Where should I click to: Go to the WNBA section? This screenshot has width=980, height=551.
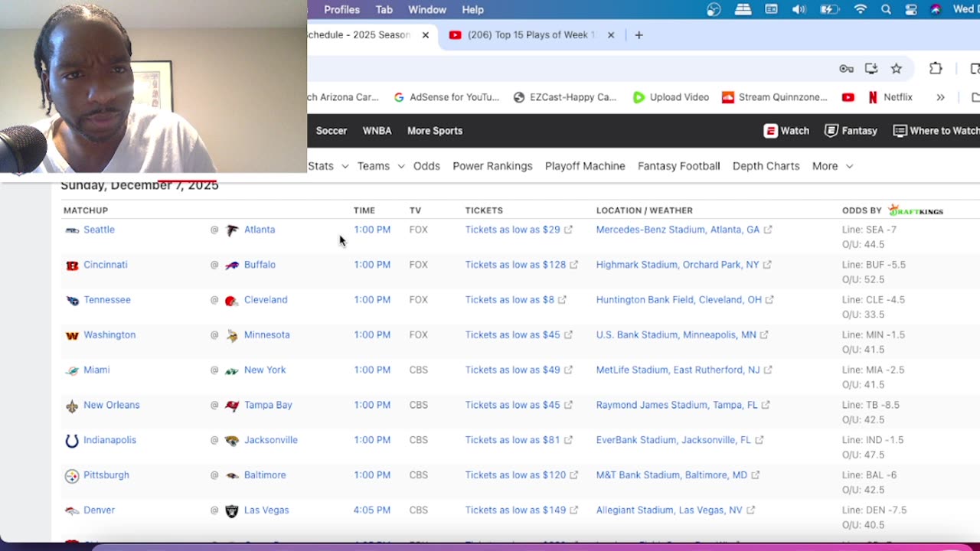[x=377, y=131]
